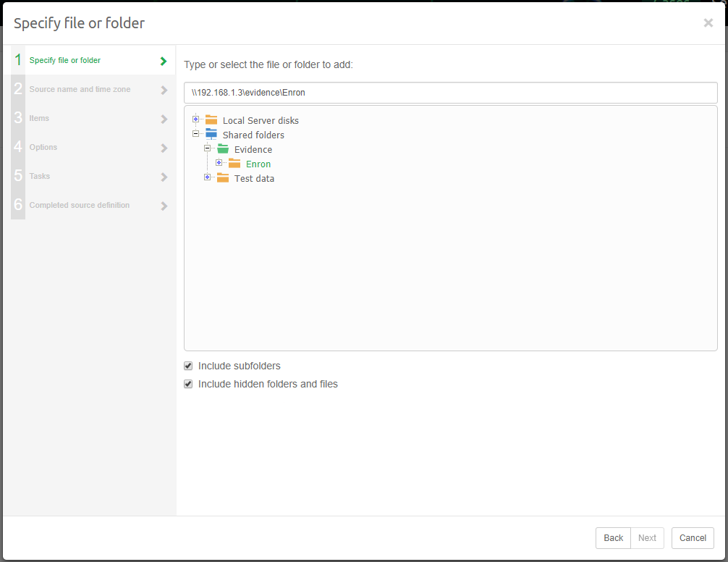Expand the Local Server disks node
The height and width of the screenshot is (562, 728).
click(195, 119)
